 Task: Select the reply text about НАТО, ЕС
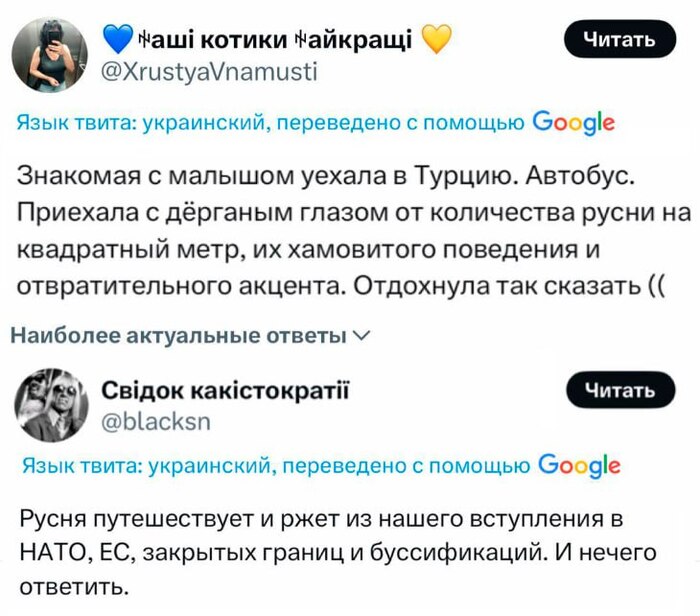click(338, 553)
